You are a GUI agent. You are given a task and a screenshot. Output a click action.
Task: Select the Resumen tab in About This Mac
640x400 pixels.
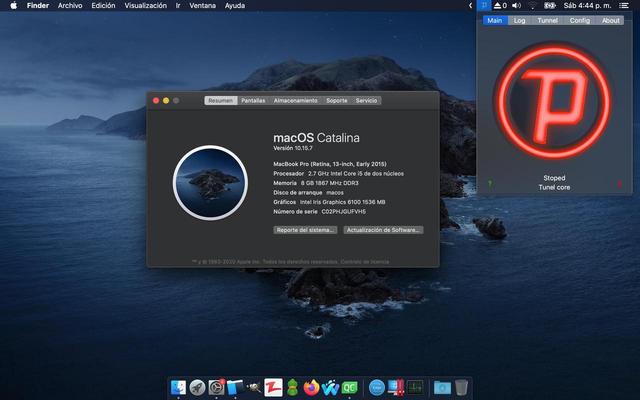(220, 100)
